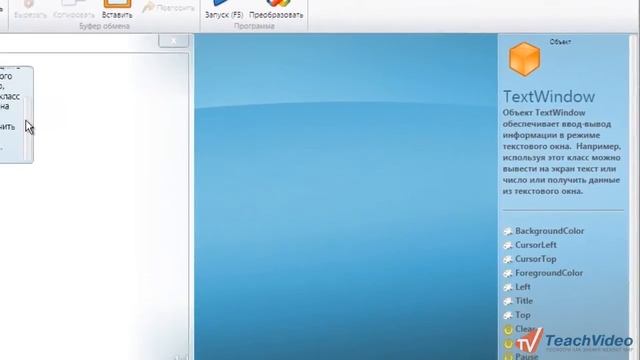Click the property icon beside BackgroundColor
640x360 pixels.
click(x=508, y=231)
